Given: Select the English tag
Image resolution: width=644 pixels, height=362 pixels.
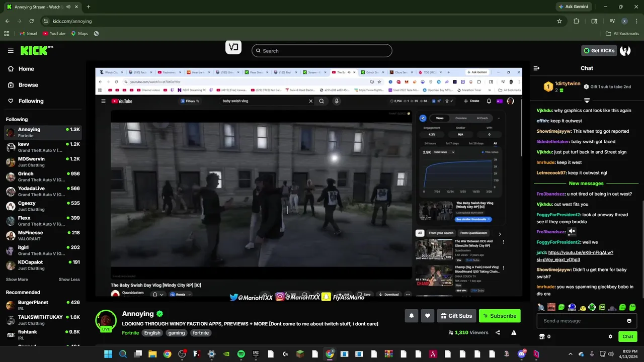Looking at the screenshot, I should pos(152,333).
